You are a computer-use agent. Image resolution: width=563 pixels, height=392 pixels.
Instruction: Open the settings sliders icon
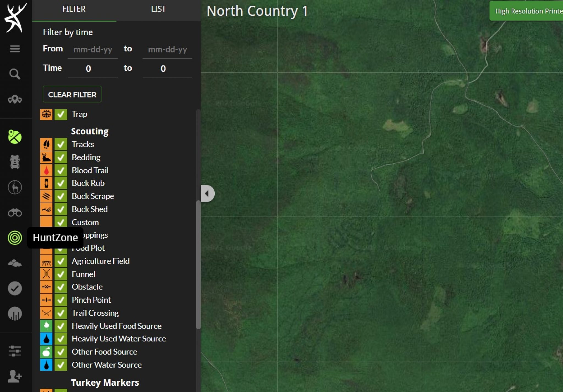tap(15, 351)
